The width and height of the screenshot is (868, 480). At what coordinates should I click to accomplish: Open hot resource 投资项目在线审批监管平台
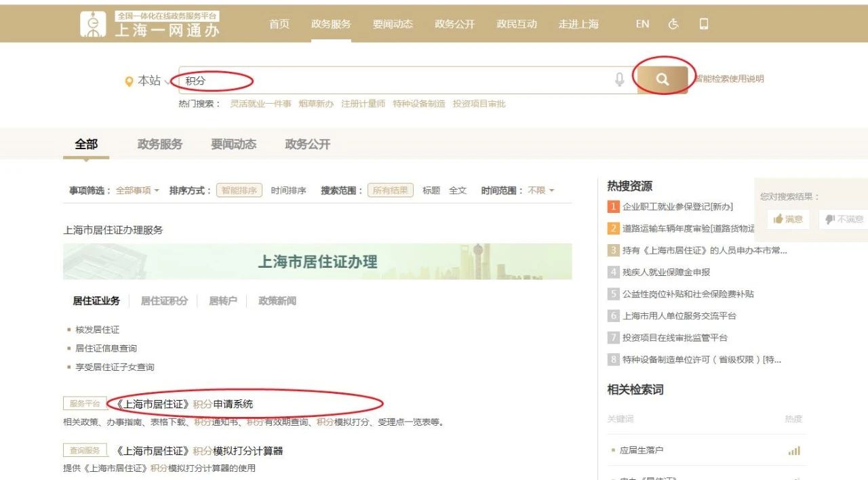(675, 337)
